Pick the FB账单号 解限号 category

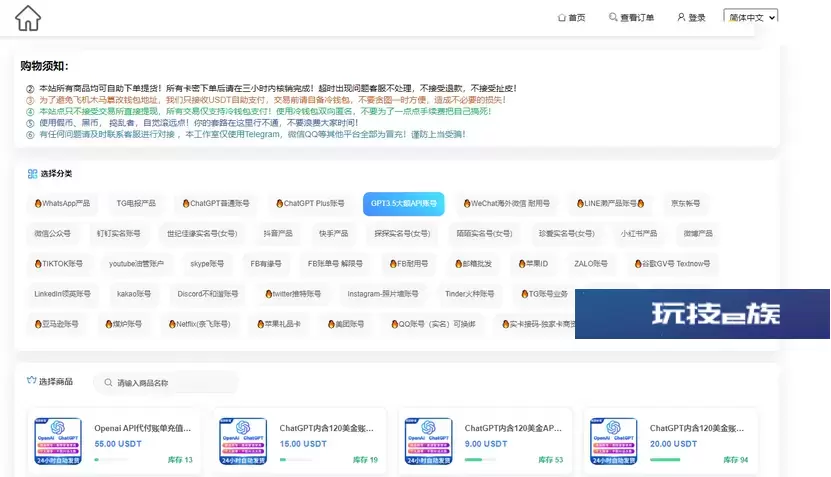coord(335,264)
